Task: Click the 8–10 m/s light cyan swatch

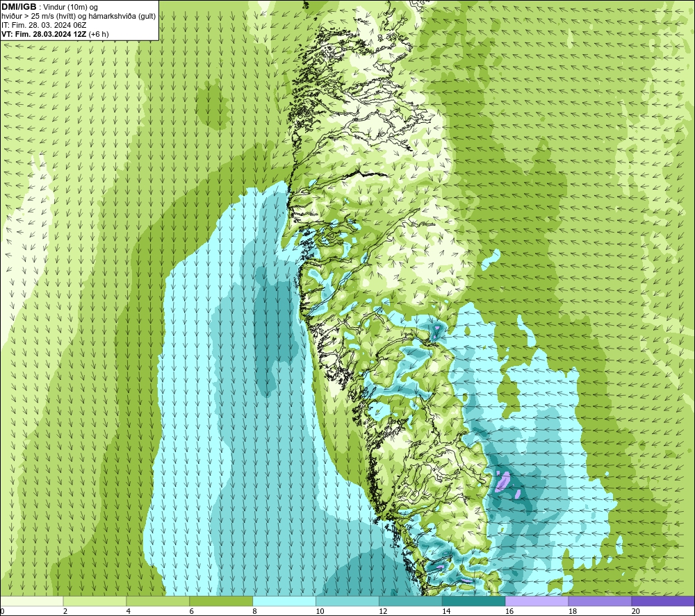Action: coord(284,601)
